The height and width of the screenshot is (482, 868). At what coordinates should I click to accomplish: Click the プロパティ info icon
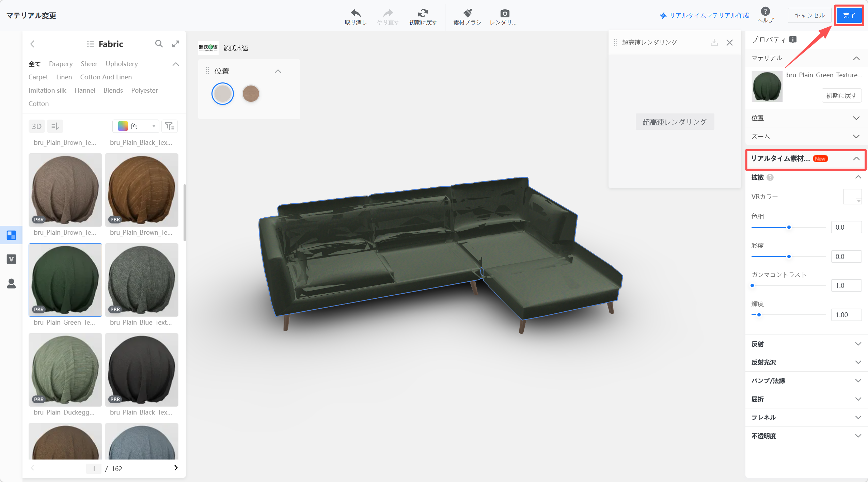point(793,40)
